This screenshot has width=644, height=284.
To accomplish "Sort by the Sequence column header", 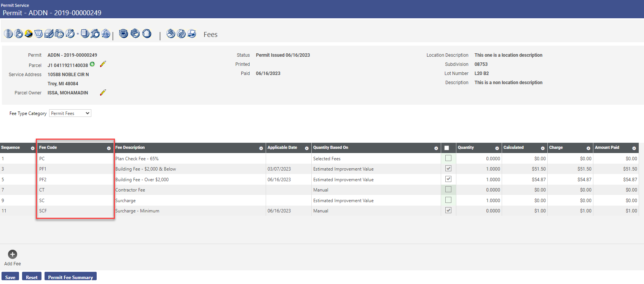I will pyautogui.click(x=11, y=147).
